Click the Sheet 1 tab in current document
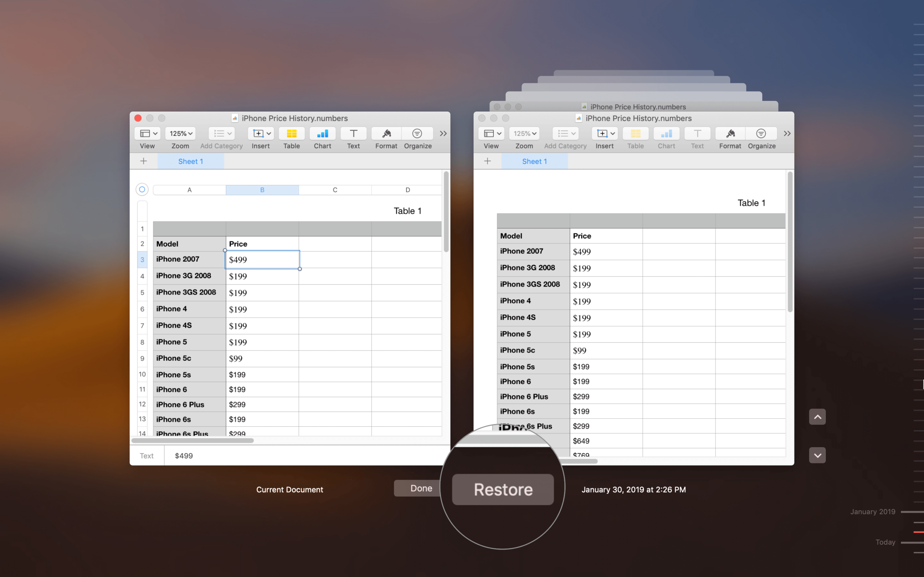 (192, 162)
